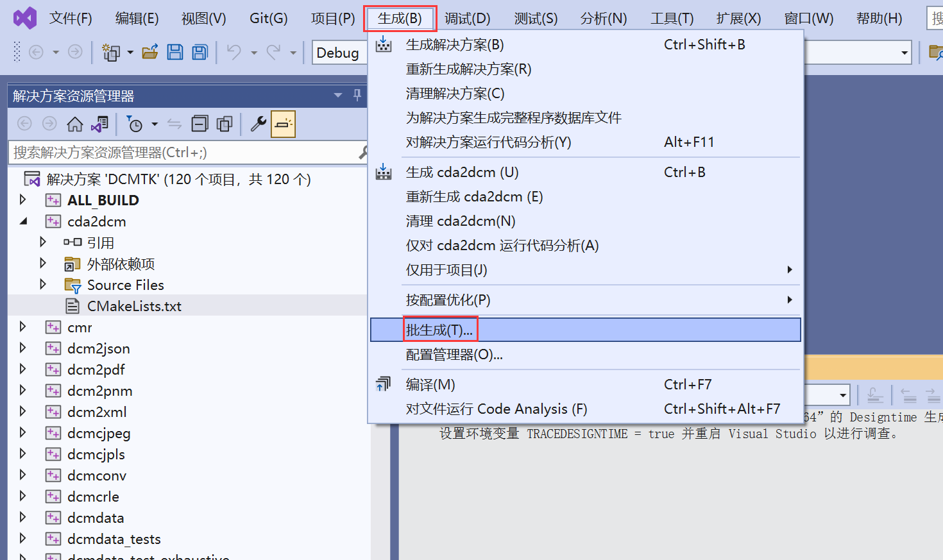This screenshot has height=560, width=943.
Task: Expand the Source Files folder
Action: [x=43, y=284]
